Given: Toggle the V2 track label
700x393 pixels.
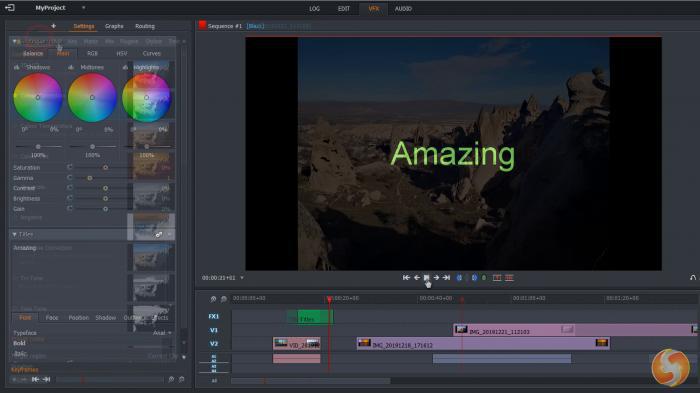Looking at the screenshot, I should point(213,343).
